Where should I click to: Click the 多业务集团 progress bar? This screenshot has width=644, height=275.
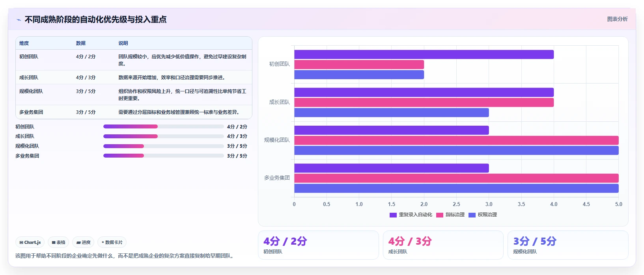pyautogui.click(x=164, y=156)
